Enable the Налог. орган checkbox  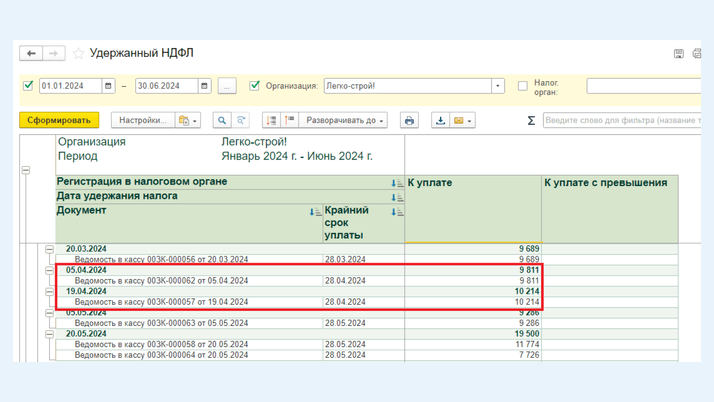click(x=522, y=86)
